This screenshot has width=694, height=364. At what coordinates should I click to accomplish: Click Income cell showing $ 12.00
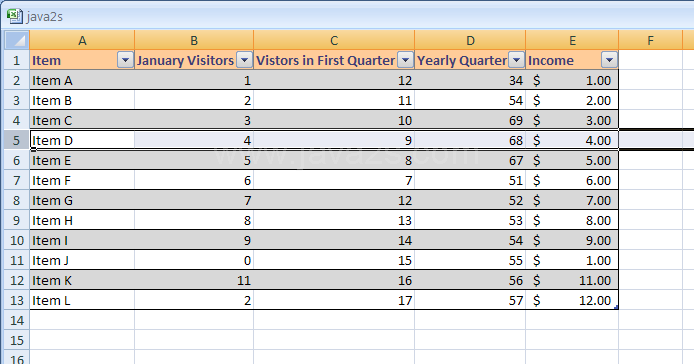(x=572, y=300)
